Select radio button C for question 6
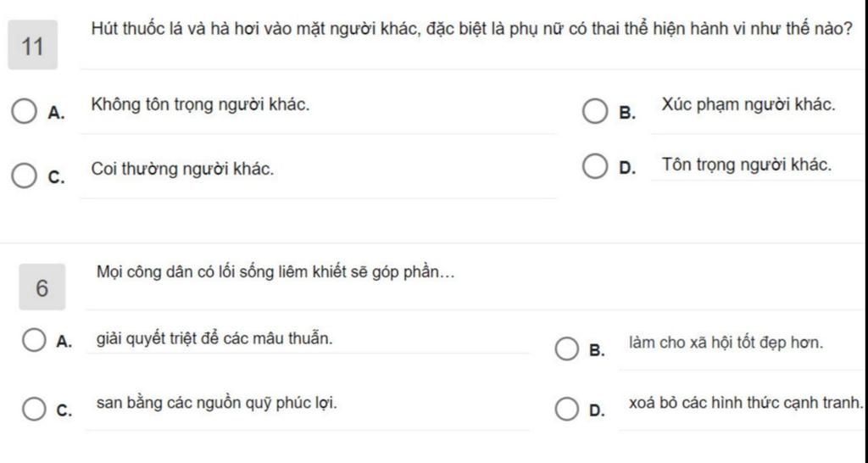 point(34,409)
